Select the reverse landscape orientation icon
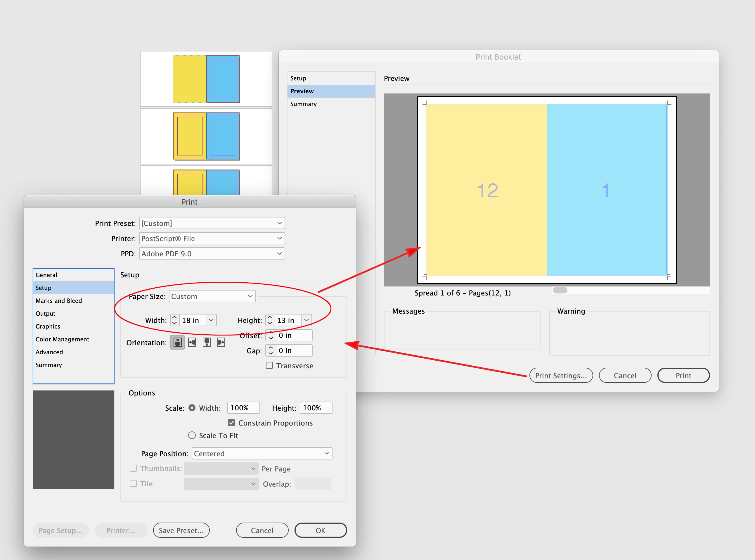 221,342
